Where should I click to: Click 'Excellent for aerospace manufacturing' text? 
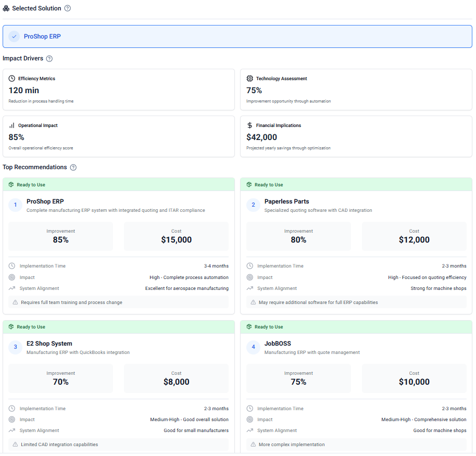tap(186, 288)
